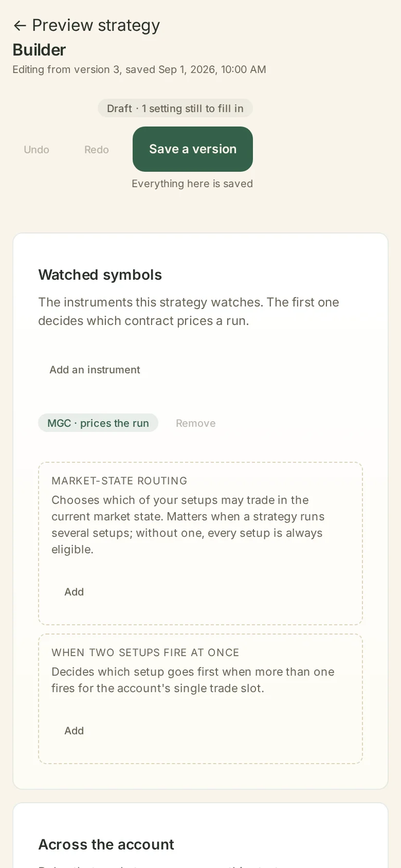This screenshot has width=401, height=868.
Task: Click the Editing from version 3 text
Action: (x=139, y=69)
